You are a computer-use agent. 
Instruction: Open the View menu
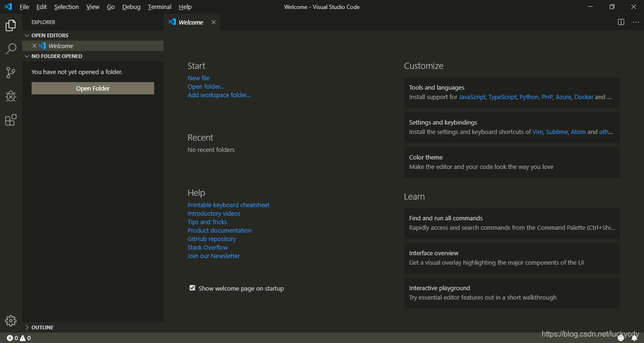(x=93, y=7)
